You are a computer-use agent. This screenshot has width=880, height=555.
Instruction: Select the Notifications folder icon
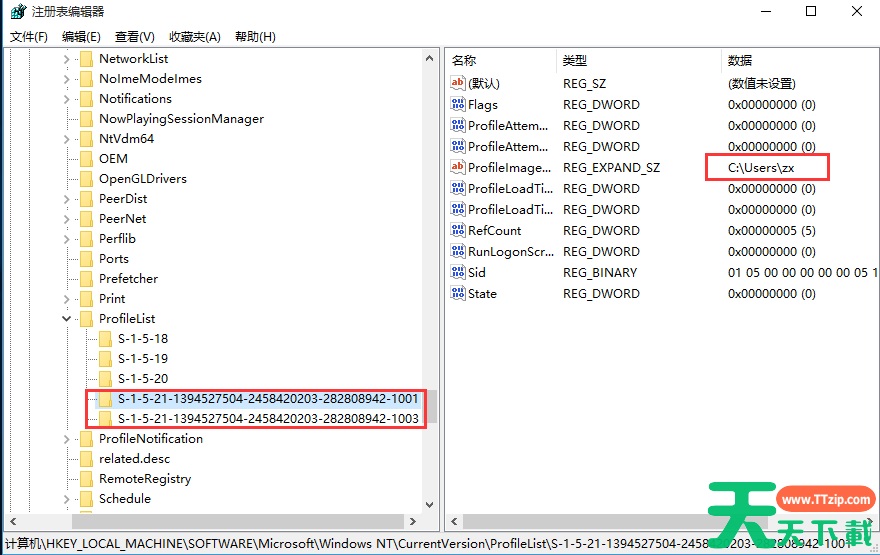[x=86, y=99]
